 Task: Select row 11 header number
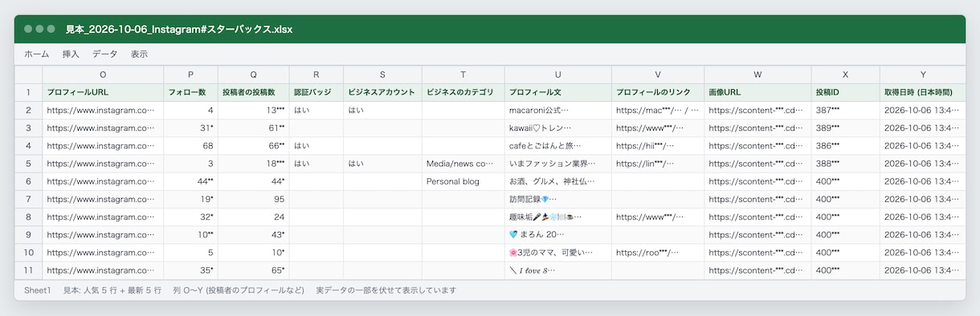pos(28,270)
